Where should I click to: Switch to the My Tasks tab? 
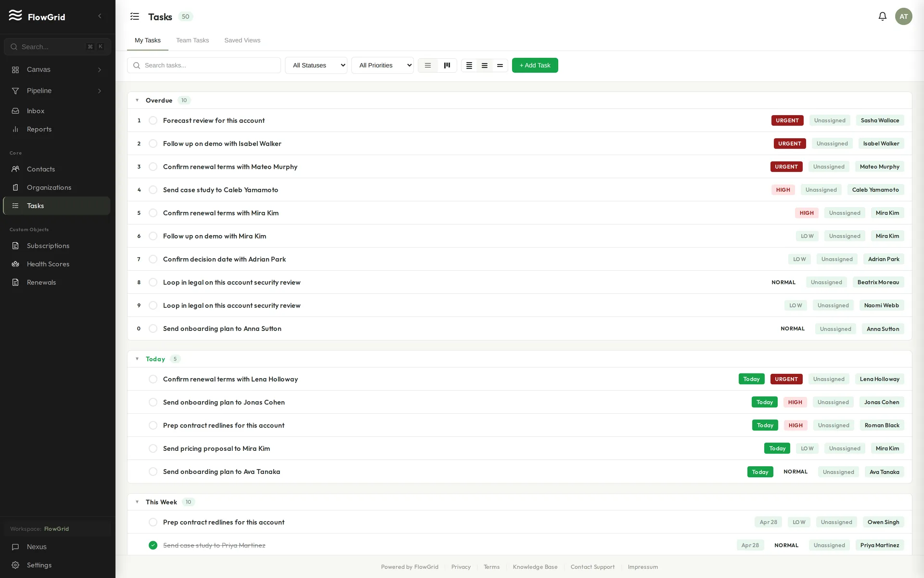point(148,40)
